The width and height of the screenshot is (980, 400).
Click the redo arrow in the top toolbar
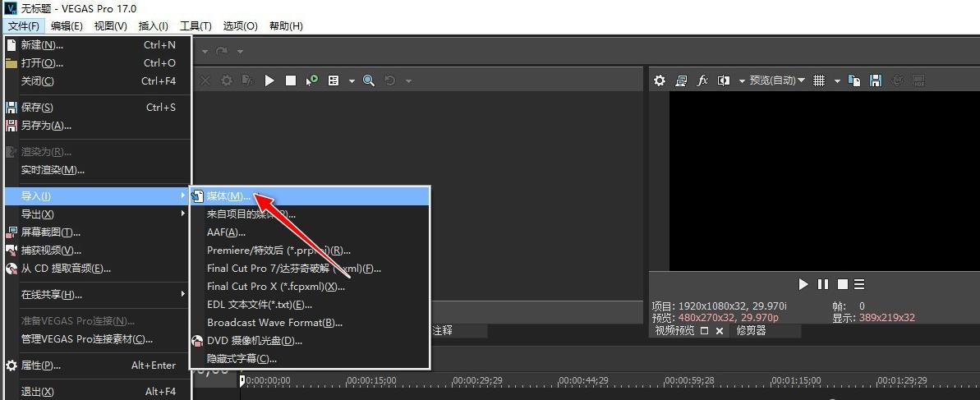click(221, 51)
